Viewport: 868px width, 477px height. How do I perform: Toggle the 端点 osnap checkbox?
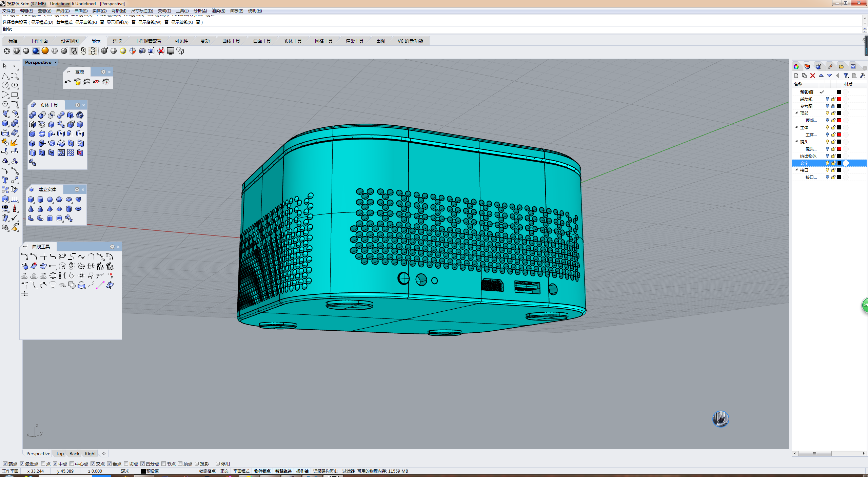coord(5,463)
